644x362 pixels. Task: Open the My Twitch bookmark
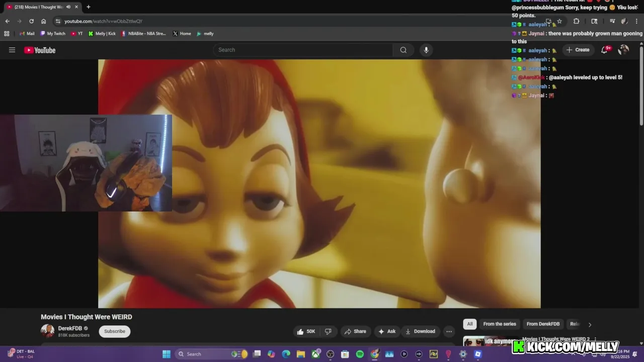point(53,34)
